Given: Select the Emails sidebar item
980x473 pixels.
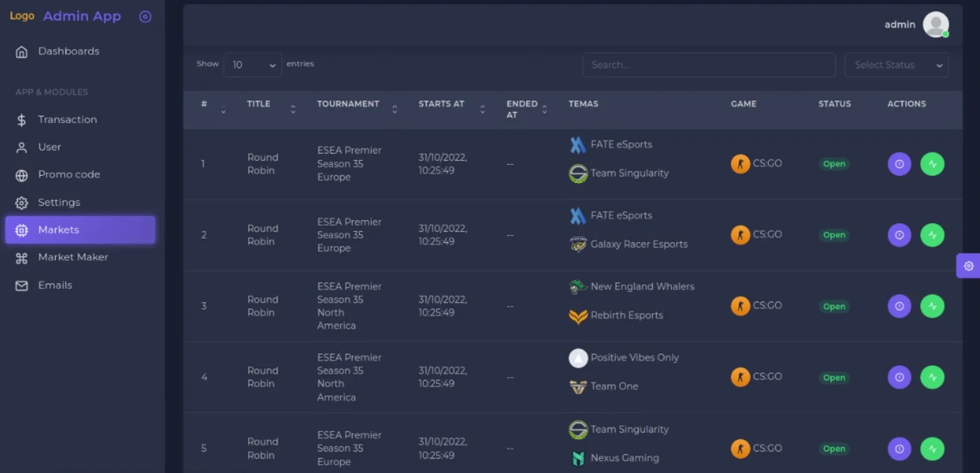Looking at the screenshot, I should pyautogui.click(x=55, y=285).
